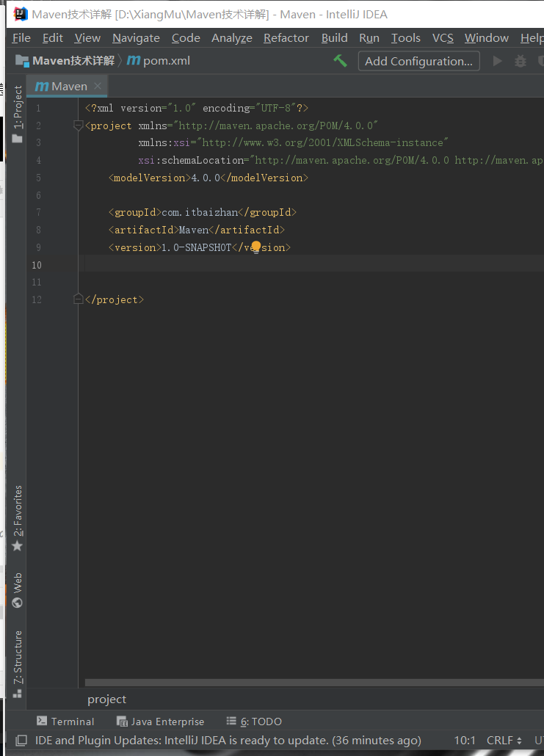Viewport: 544px width, 756px height.
Task: Click line number 12 in gutter
Action: [x=37, y=299]
